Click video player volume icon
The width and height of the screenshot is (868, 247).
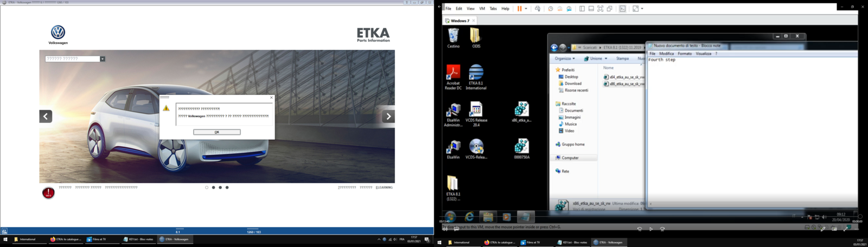(x=445, y=229)
